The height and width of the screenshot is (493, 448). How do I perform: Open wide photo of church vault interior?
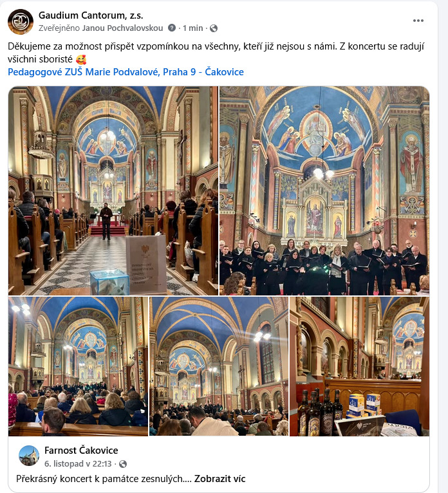(x=219, y=366)
